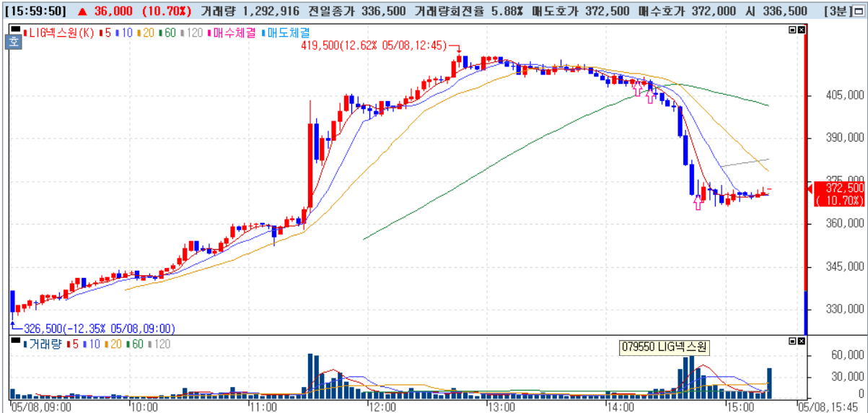Click the 10:00 time axis label

coord(144,407)
